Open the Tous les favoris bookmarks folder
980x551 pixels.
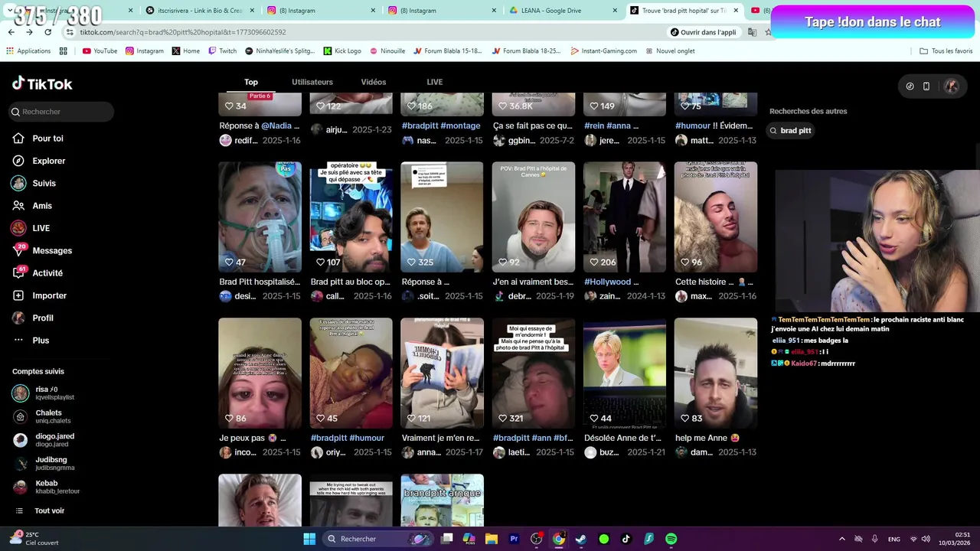pyautogui.click(x=946, y=51)
